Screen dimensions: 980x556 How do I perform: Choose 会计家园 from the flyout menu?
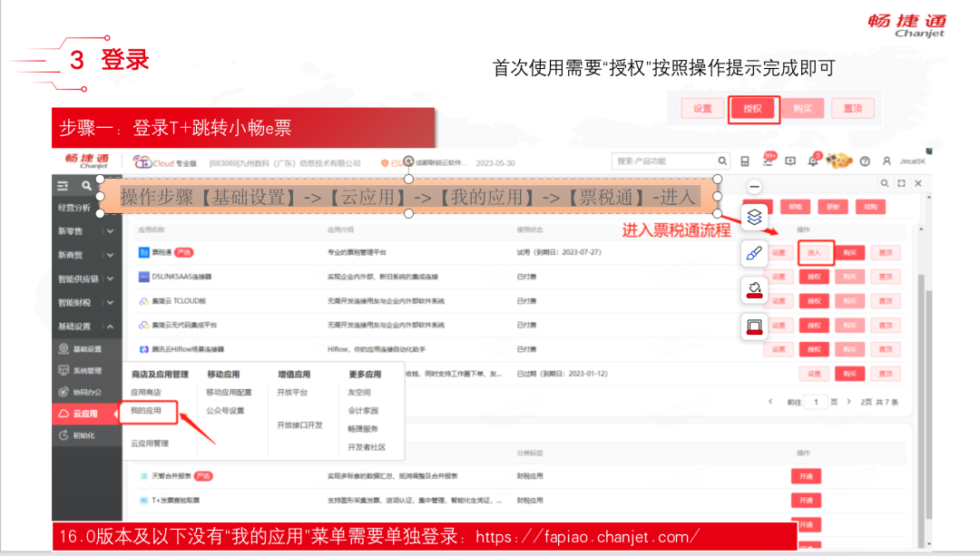(x=362, y=411)
